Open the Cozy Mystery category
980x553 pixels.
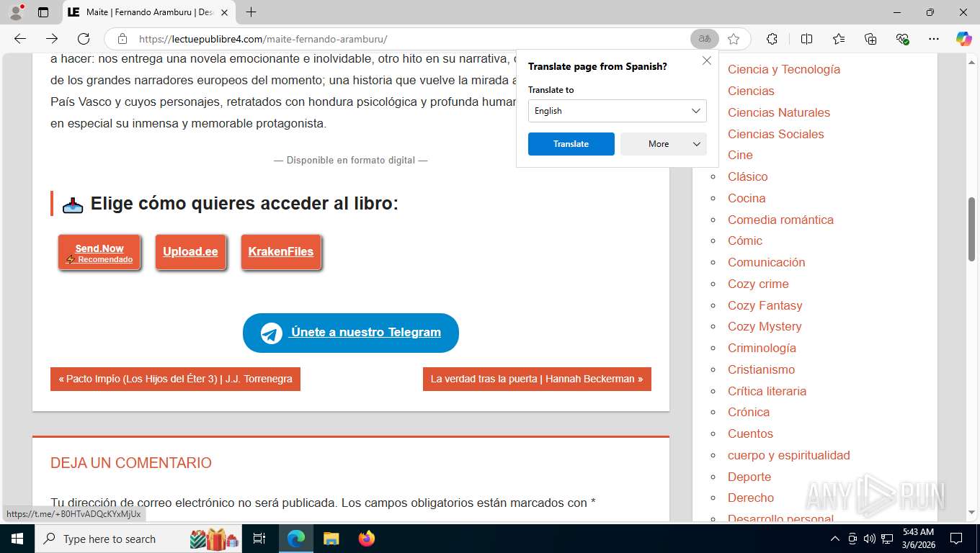coord(765,326)
